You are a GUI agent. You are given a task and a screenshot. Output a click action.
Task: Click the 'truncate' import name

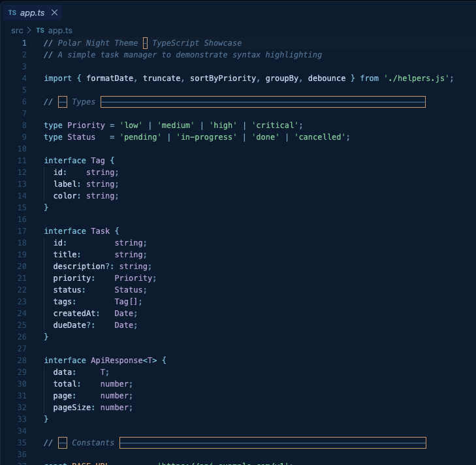[162, 78]
